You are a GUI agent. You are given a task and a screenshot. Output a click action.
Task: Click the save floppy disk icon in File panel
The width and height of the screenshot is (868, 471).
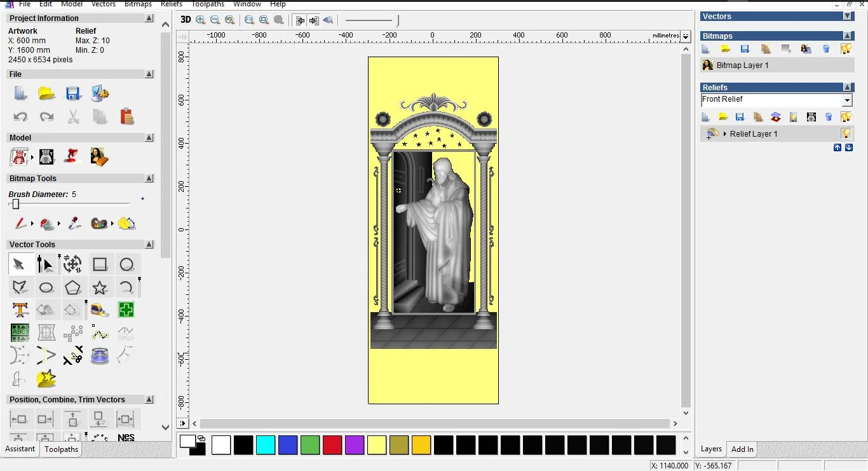click(73, 94)
